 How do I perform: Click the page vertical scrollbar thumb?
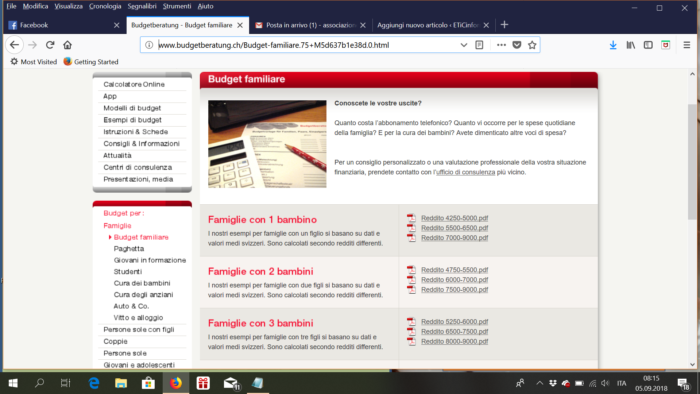(692, 161)
